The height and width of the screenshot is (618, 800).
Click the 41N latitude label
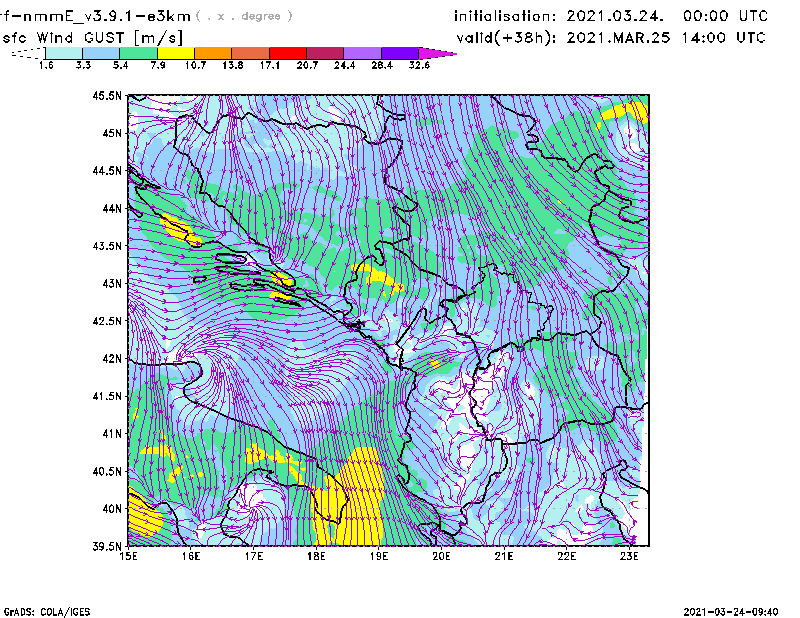(112, 434)
